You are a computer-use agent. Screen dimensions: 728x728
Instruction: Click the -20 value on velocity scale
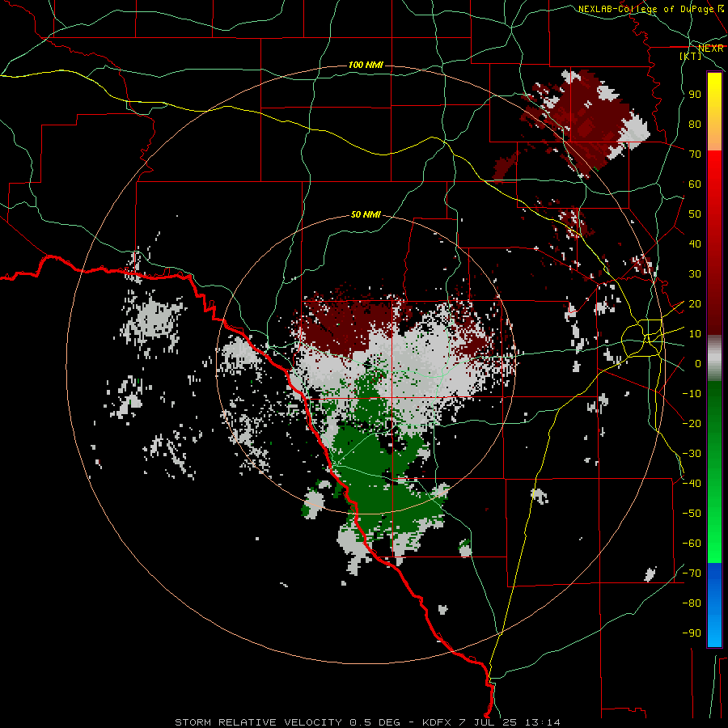coord(692,424)
